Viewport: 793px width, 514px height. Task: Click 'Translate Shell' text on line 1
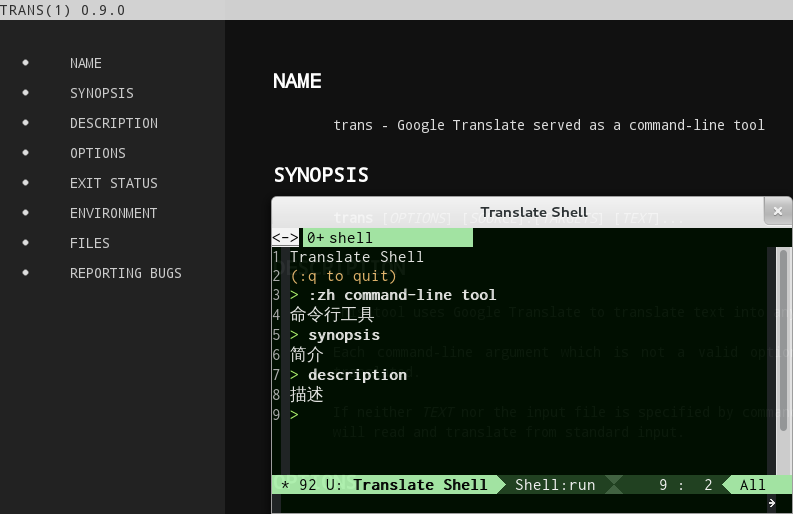pyautogui.click(x=357, y=256)
